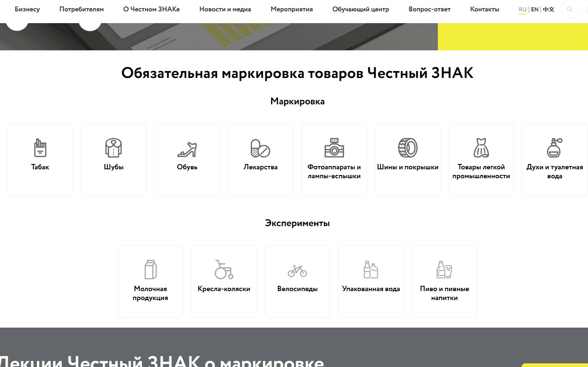Screen dimensions: 588x367
Task: Click the dashboard banner image
Action: 219,37
